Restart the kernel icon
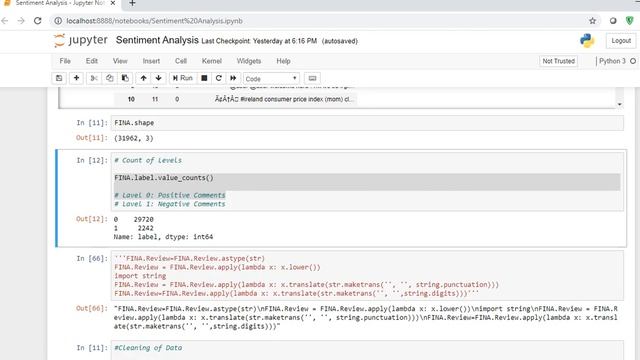Viewport: 640px width, 360px height. (x=219, y=78)
